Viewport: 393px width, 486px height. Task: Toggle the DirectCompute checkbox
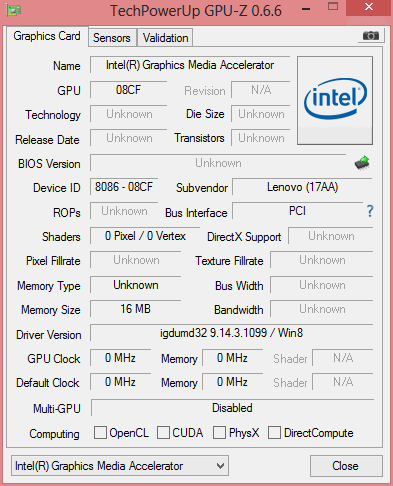[x=274, y=433]
